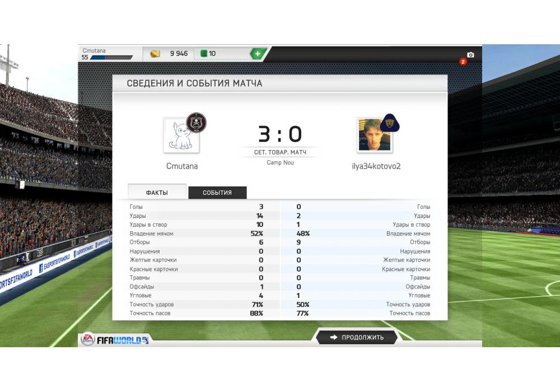Click the 9 946 coin balance

click(x=179, y=54)
